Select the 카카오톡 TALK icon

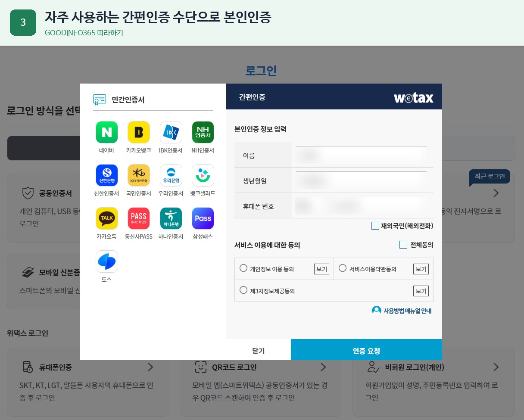[x=107, y=218]
